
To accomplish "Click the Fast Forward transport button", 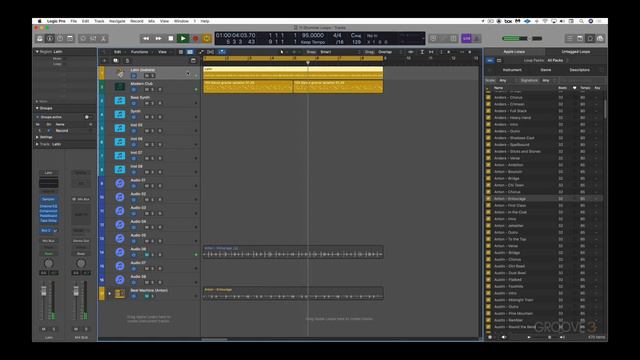I will pos(158,38).
